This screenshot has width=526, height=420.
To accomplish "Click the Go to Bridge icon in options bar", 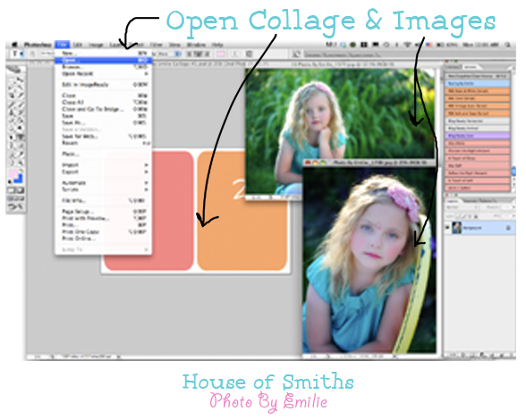I will [296, 54].
